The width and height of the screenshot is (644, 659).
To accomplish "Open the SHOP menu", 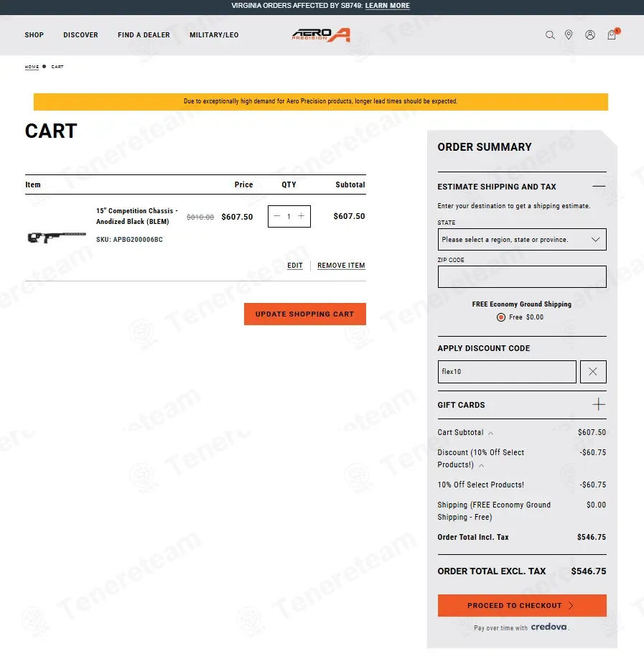I will tap(34, 35).
